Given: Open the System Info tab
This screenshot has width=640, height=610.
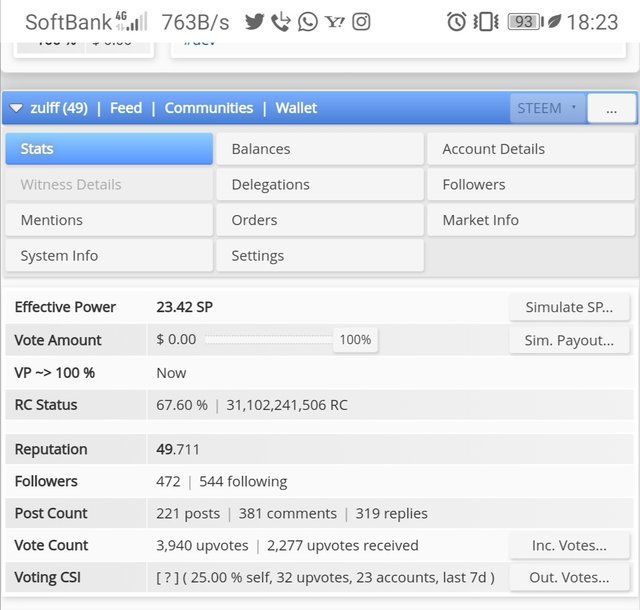Looking at the screenshot, I should click(109, 256).
